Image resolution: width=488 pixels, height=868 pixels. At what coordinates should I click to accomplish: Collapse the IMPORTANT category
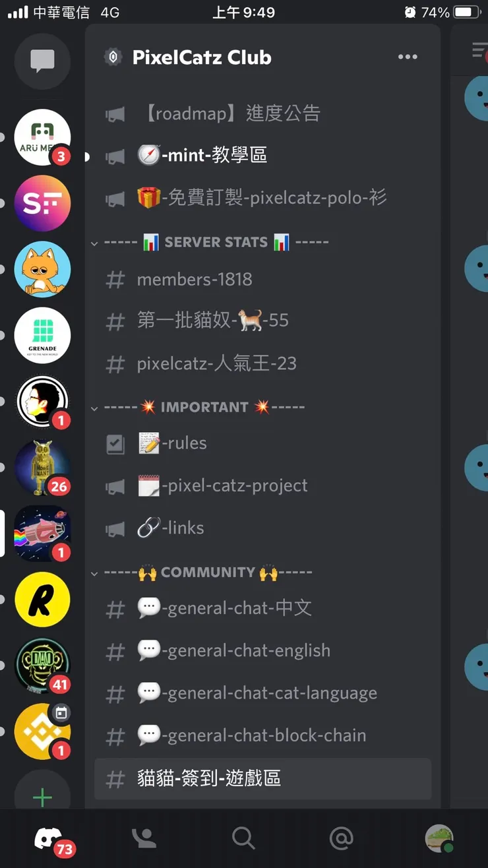pyautogui.click(x=198, y=407)
